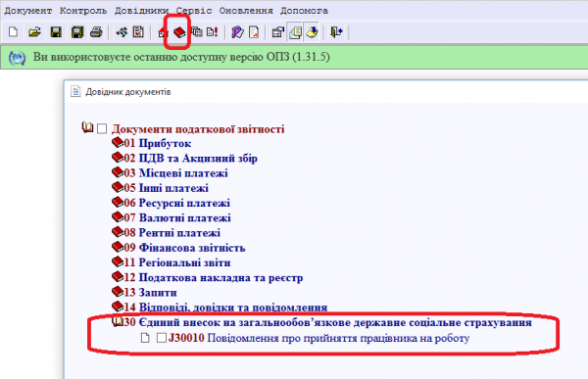Click the document check (checkmark list) toolbar icon

coord(138,32)
